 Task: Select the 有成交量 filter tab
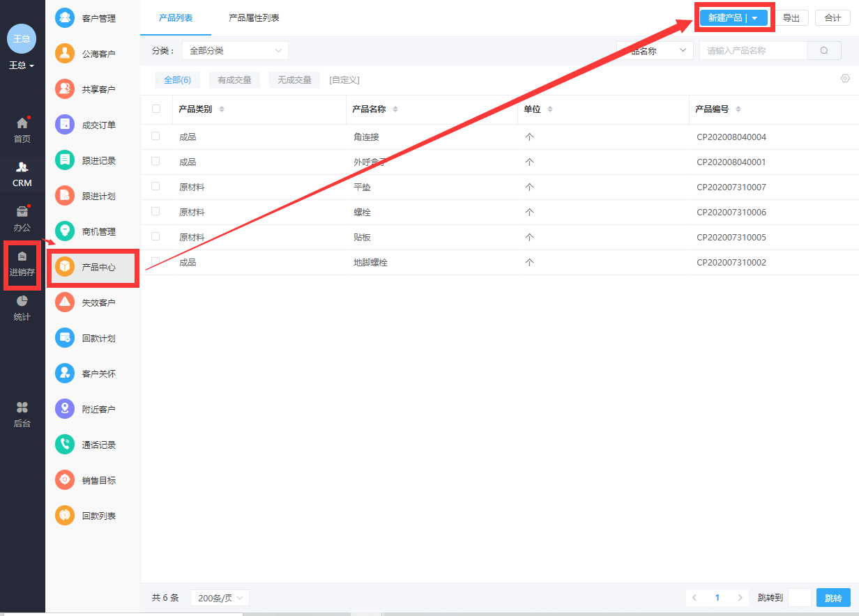(234, 80)
